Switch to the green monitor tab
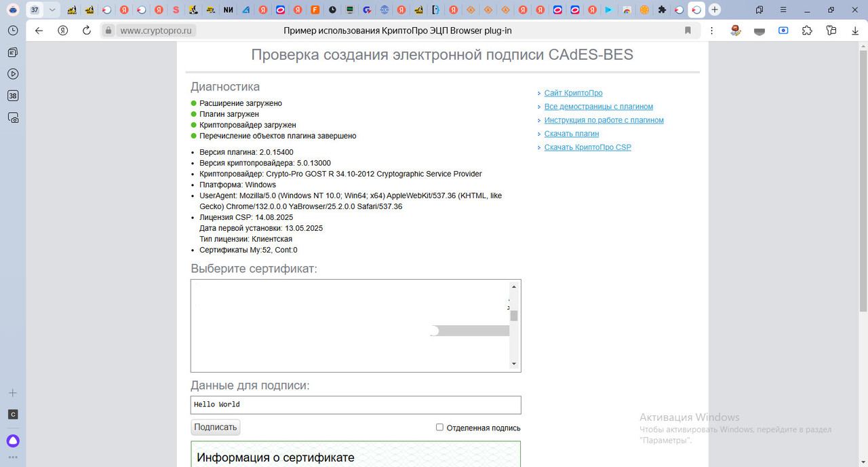868x467 pixels. [350, 10]
